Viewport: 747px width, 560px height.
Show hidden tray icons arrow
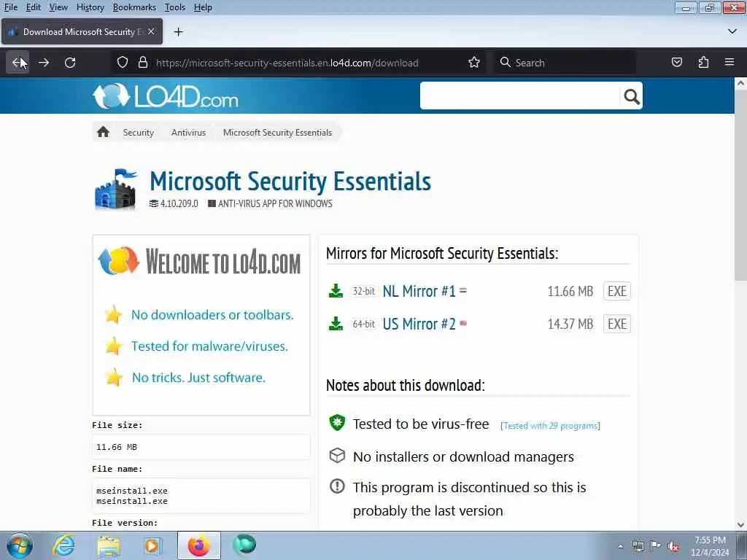[x=620, y=546]
